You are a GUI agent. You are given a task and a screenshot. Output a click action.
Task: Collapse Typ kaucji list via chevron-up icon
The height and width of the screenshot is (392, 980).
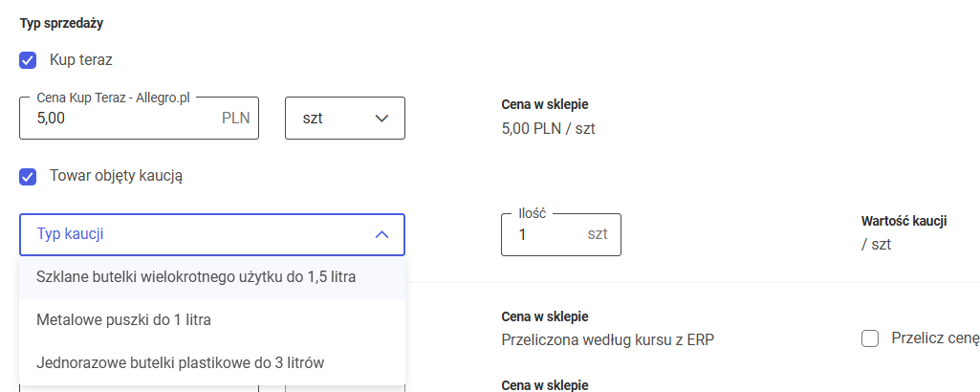click(381, 234)
